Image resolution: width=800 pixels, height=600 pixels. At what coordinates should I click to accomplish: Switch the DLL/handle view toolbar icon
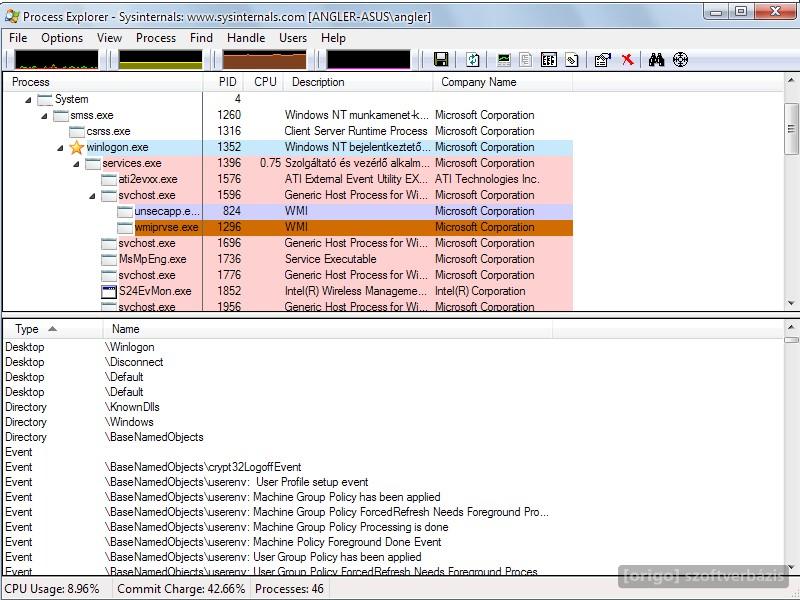click(572, 60)
